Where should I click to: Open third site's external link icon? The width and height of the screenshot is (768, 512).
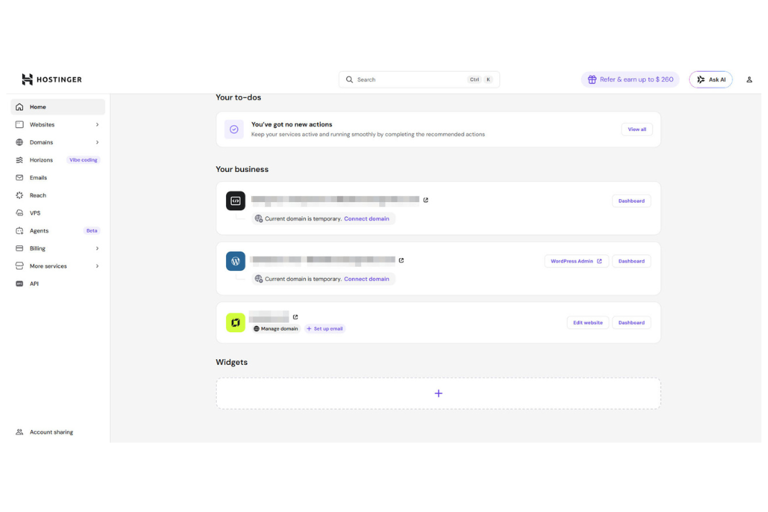click(x=295, y=317)
